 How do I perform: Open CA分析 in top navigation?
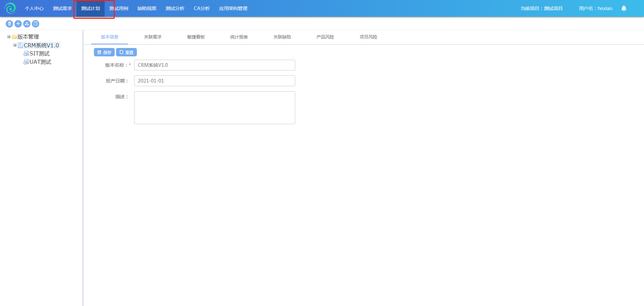pyautogui.click(x=202, y=8)
